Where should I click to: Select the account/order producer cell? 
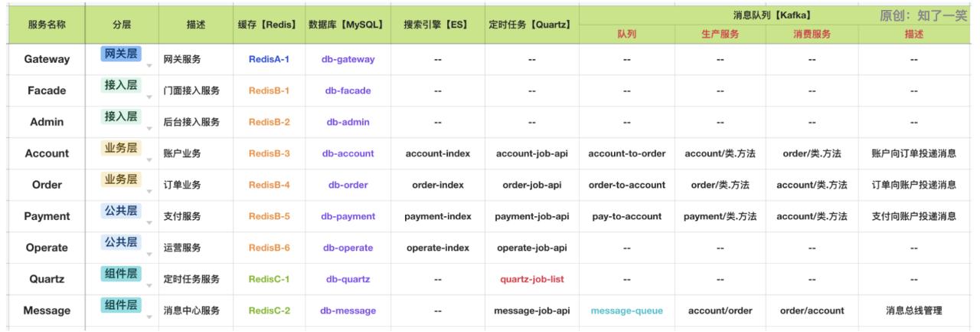tap(720, 311)
